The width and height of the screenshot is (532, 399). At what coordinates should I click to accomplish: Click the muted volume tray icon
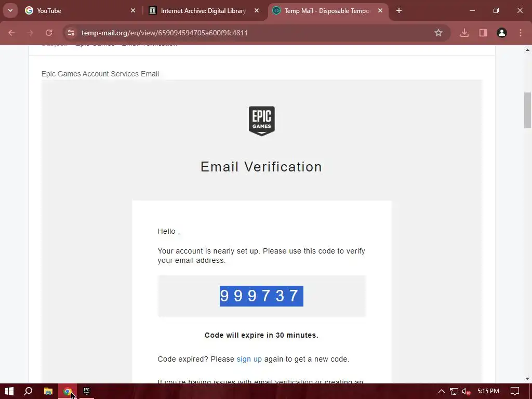point(466,391)
